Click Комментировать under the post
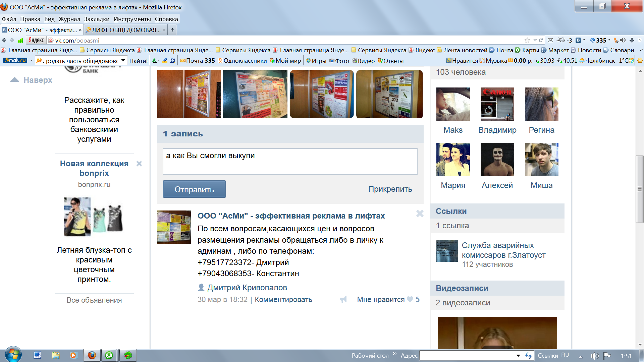Image resolution: width=644 pixels, height=362 pixels. tap(283, 299)
